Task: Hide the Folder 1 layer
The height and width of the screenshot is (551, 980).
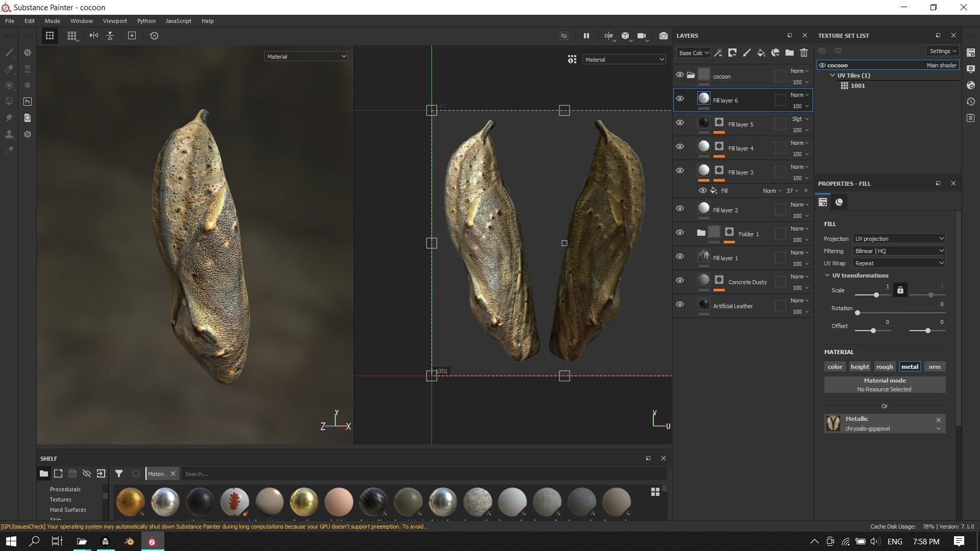Action: pyautogui.click(x=680, y=233)
